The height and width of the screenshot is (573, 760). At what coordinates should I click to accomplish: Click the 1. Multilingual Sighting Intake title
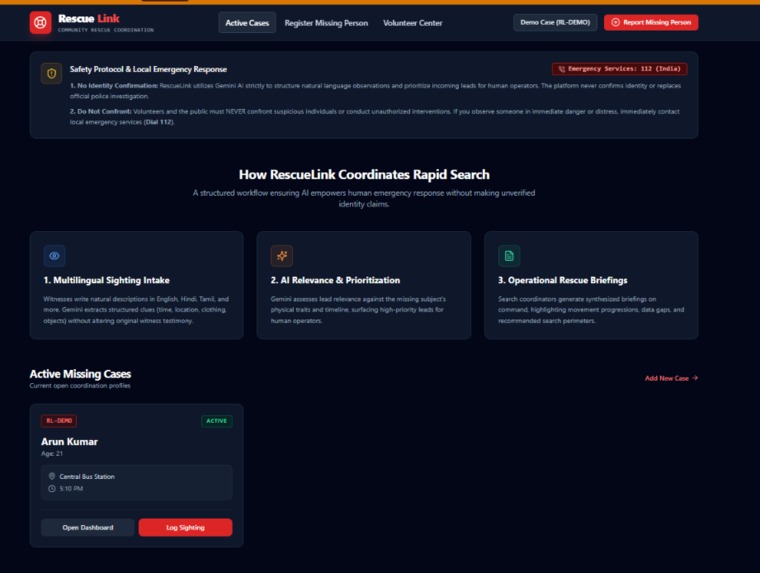tap(107, 280)
